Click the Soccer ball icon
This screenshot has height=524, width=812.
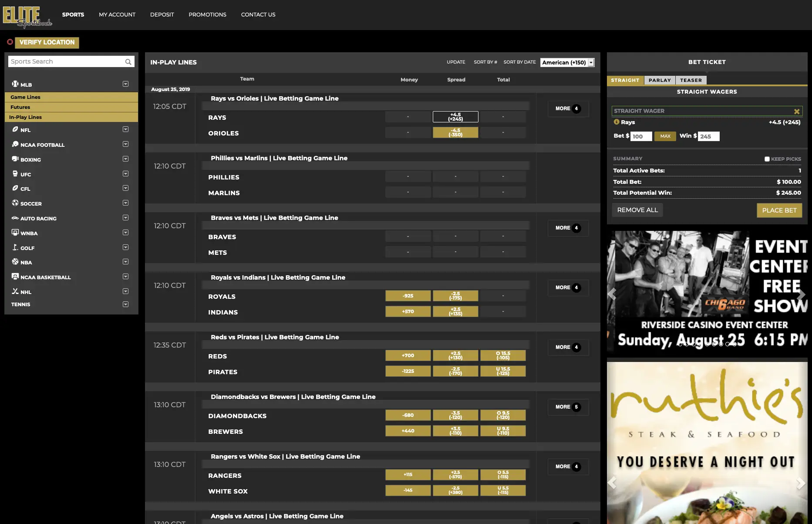click(15, 203)
